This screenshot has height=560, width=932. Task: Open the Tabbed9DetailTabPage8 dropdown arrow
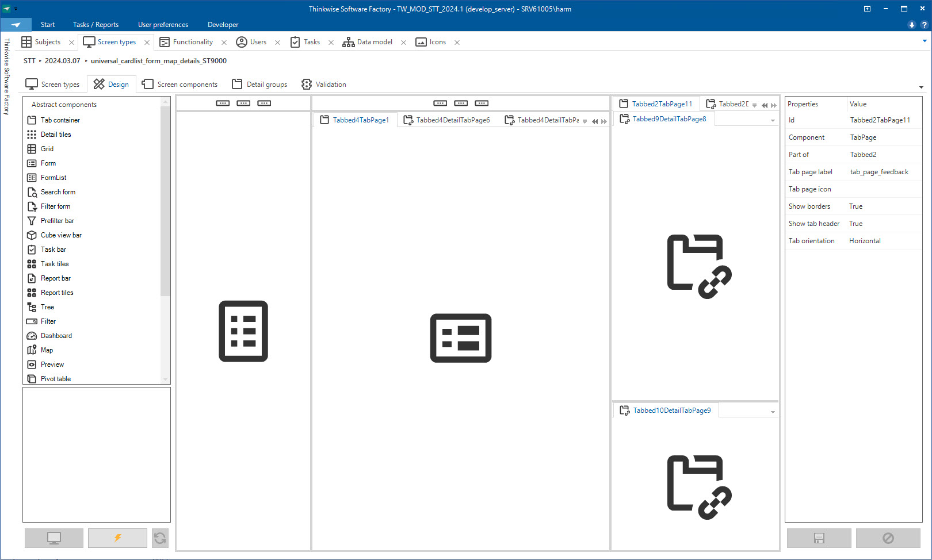[773, 121]
